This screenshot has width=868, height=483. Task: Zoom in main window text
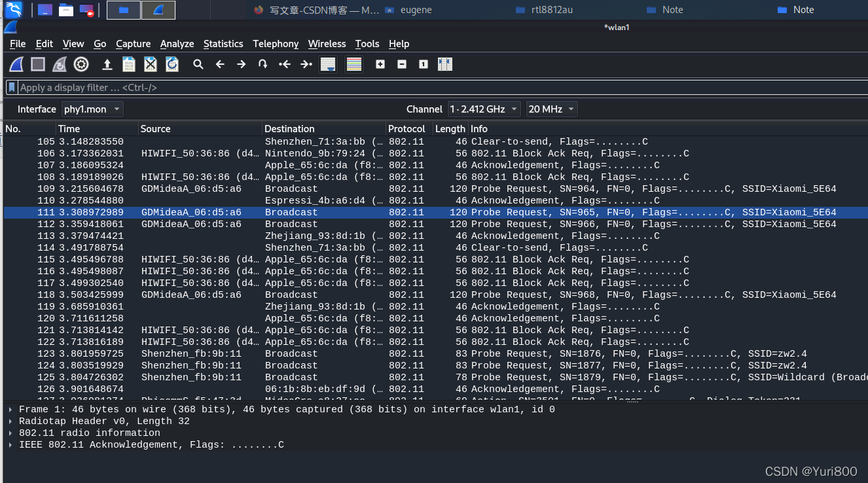380,64
